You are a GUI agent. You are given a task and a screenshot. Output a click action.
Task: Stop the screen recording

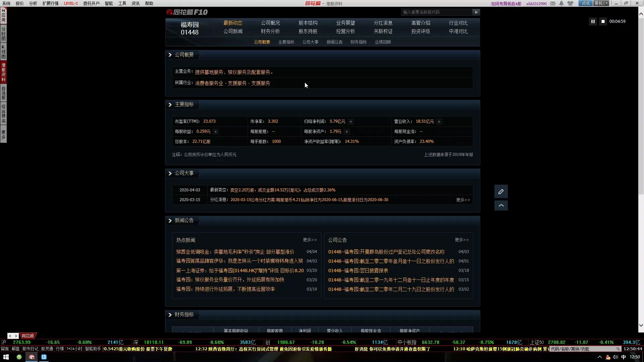(x=603, y=21)
